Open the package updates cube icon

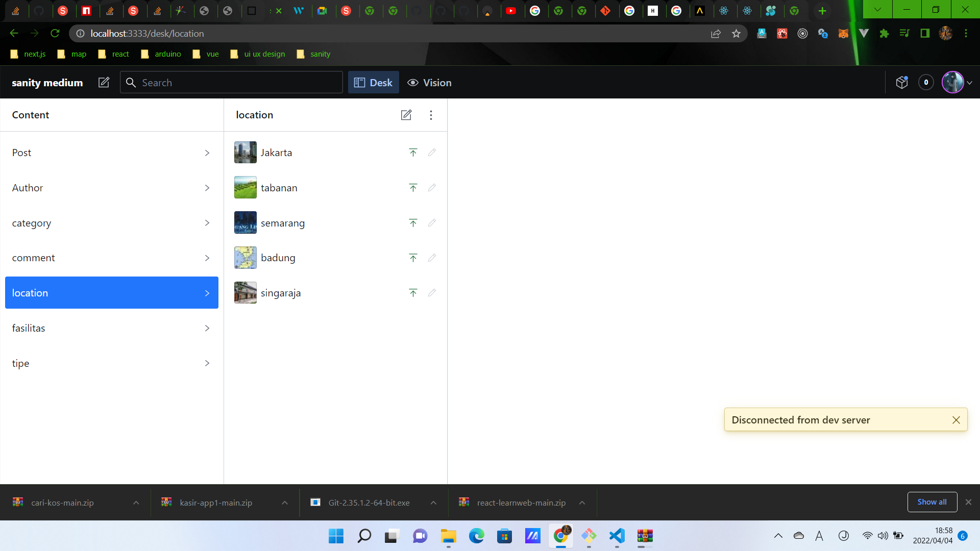click(902, 83)
